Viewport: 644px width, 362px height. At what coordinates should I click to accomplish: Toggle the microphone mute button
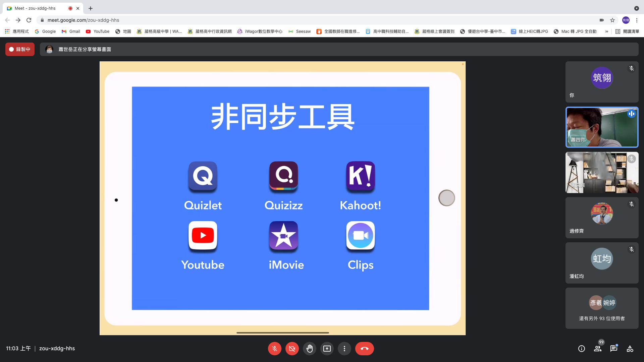coord(274,349)
